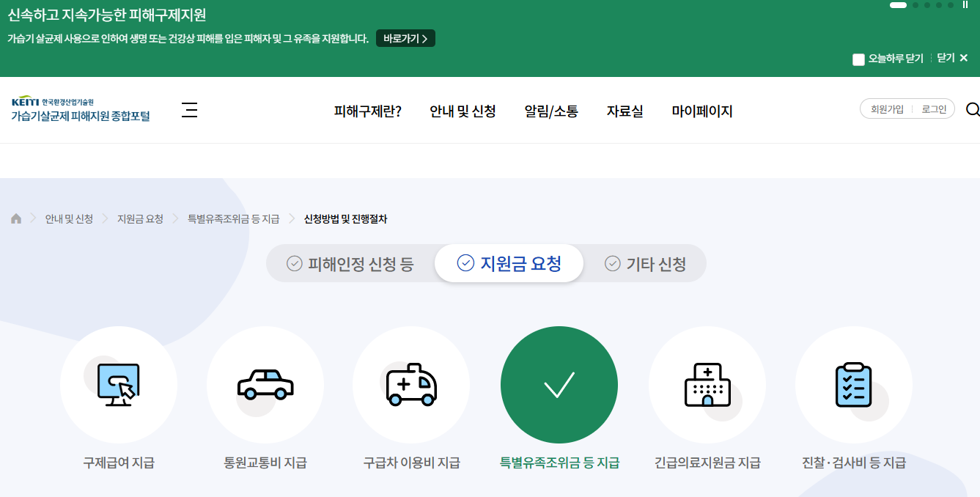This screenshot has width=980, height=497.
Task: Select the 진찰·검사비 clipboard icon
Action: point(854,385)
